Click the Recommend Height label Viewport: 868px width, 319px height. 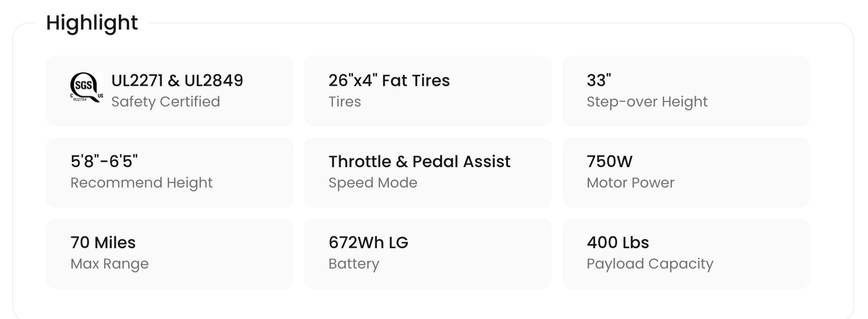pyautogui.click(x=141, y=183)
